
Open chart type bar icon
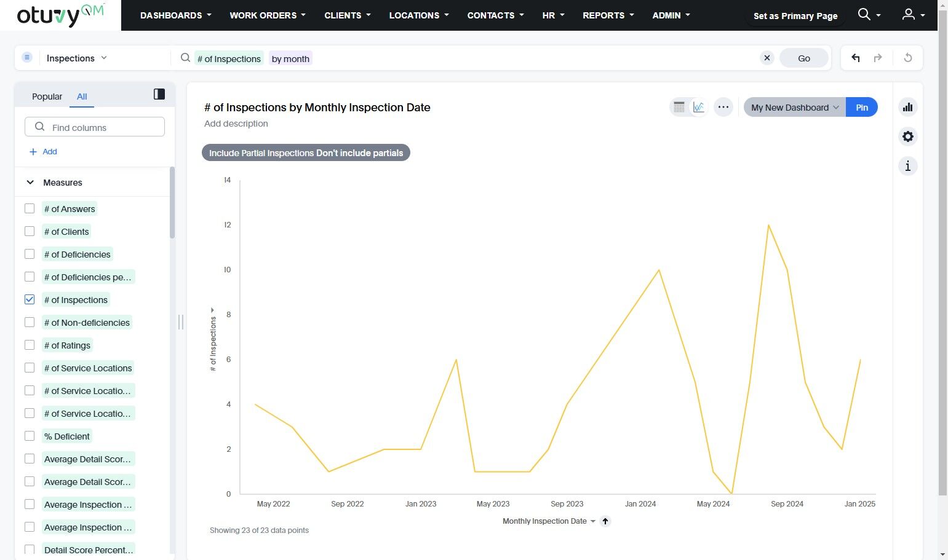click(x=907, y=107)
